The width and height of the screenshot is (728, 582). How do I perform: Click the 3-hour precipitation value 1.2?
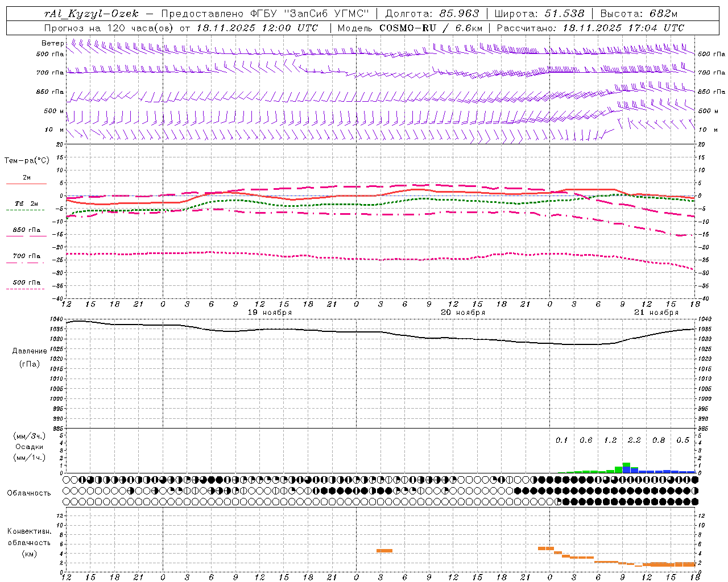pos(610,440)
